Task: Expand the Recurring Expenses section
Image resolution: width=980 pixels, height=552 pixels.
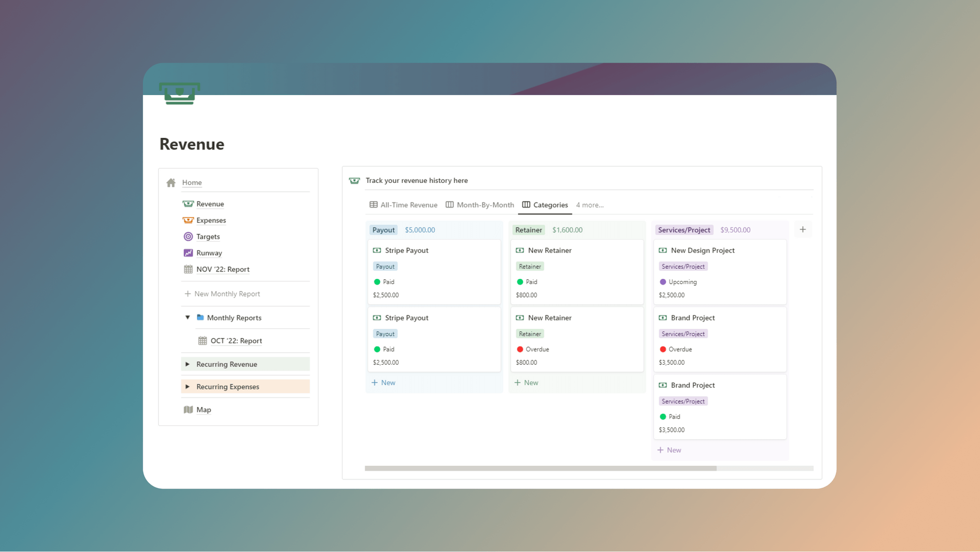Action: pyautogui.click(x=188, y=386)
